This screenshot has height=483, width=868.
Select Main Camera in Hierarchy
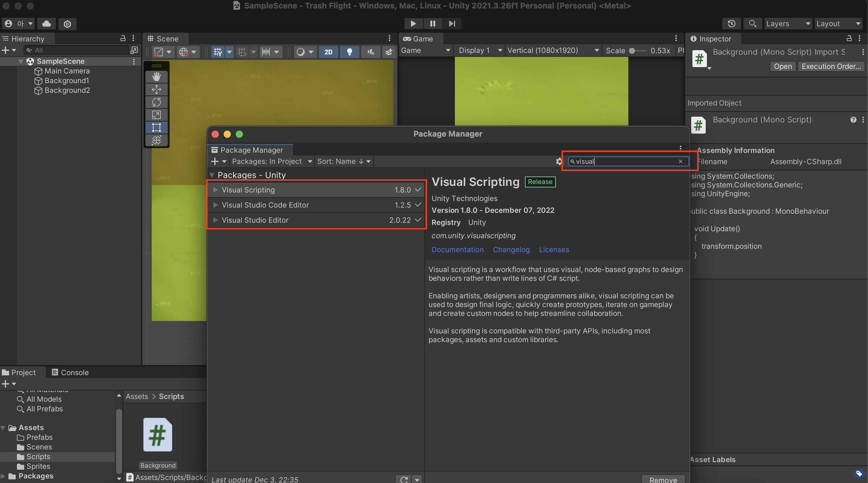[x=67, y=71]
